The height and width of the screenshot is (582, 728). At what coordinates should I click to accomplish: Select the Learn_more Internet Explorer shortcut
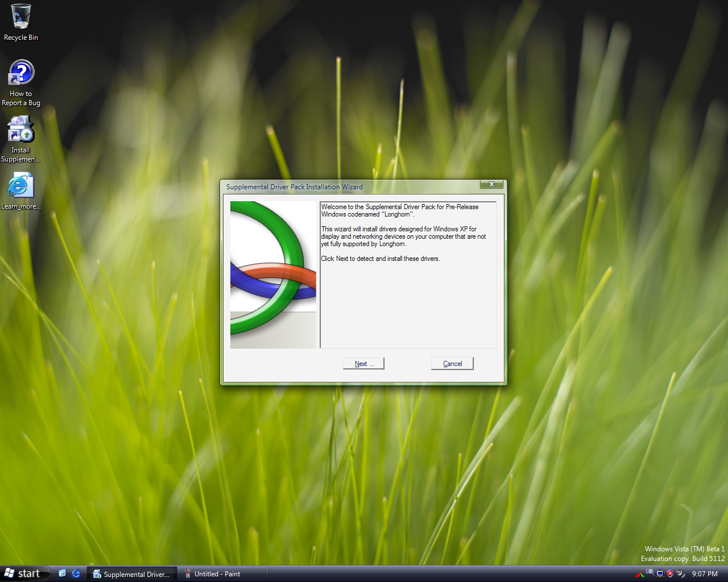[x=21, y=191]
